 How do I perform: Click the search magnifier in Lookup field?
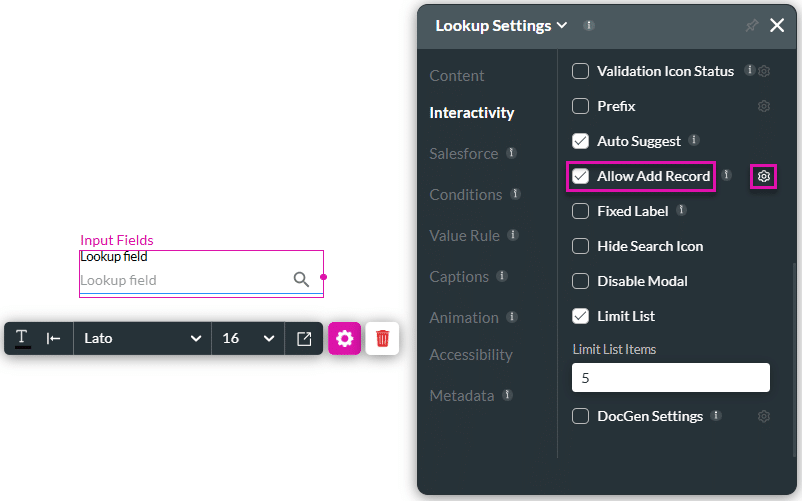[x=301, y=279]
